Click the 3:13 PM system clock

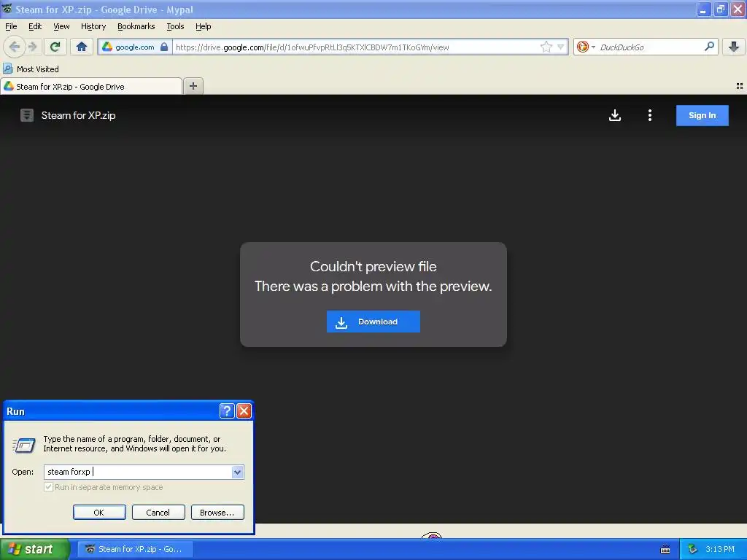[x=720, y=549]
